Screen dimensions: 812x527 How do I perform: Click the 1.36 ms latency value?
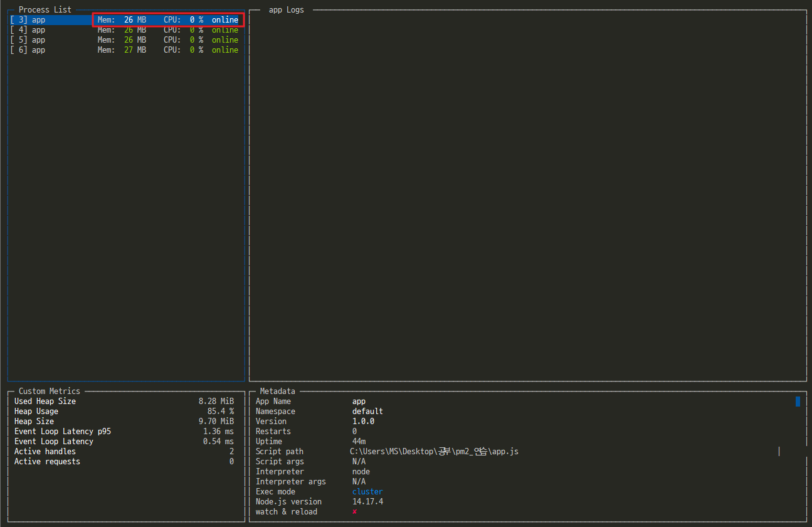[218, 432]
